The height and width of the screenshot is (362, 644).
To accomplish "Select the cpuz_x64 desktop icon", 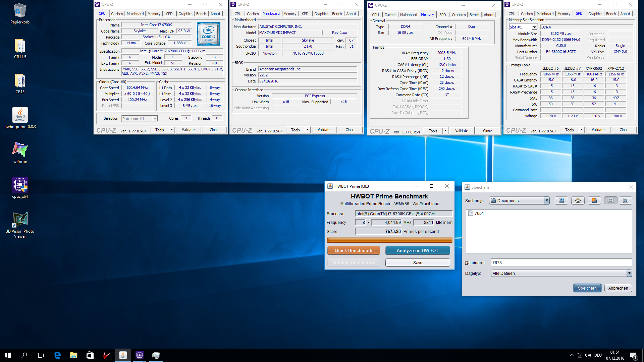I will 20,188.
